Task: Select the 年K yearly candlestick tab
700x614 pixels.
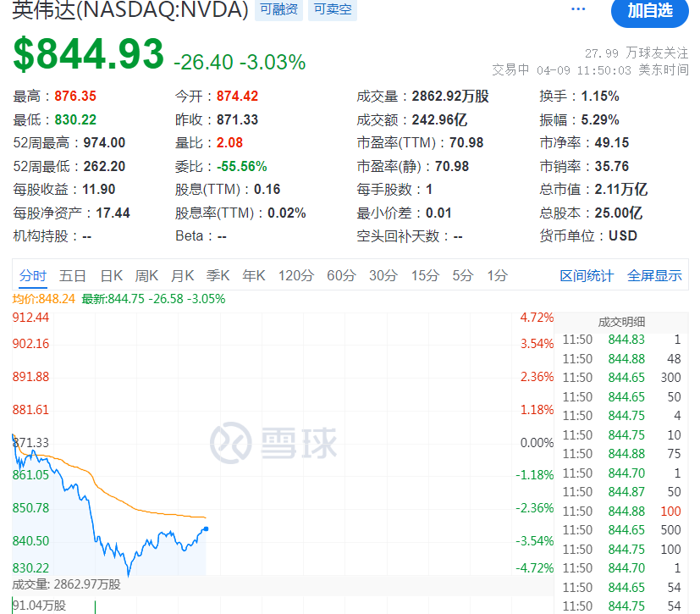Action: 254,275
